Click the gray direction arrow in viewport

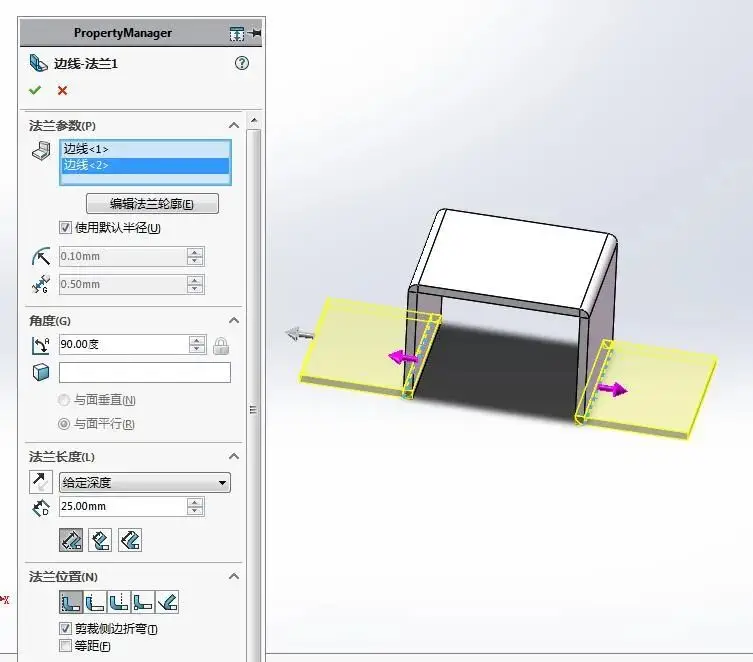tap(299, 334)
